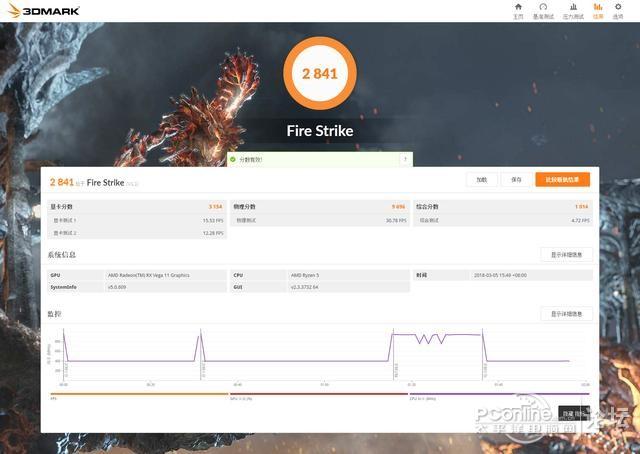Click the SystemInfo row label
The image size is (640, 454).
tap(63, 287)
